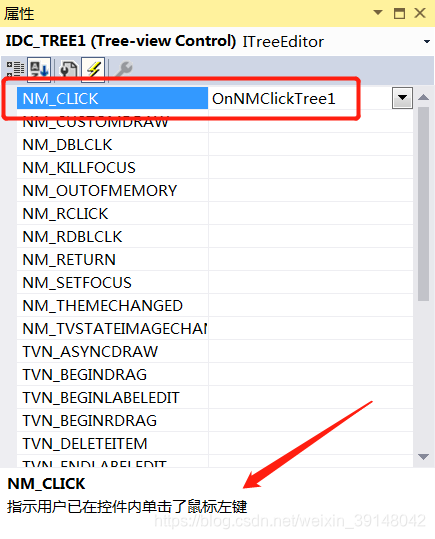Click the value cell beside NM_DBLCLK
Viewport: 435px width, 539px height.
(311, 145)
